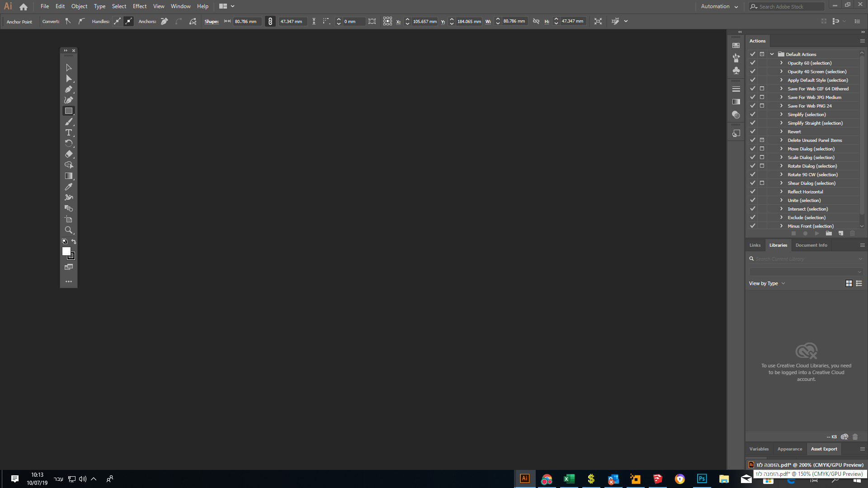Viewport: 868px width, 488px height.
Task: Choose the Direct Selection tool
Action: click(69, 78)
